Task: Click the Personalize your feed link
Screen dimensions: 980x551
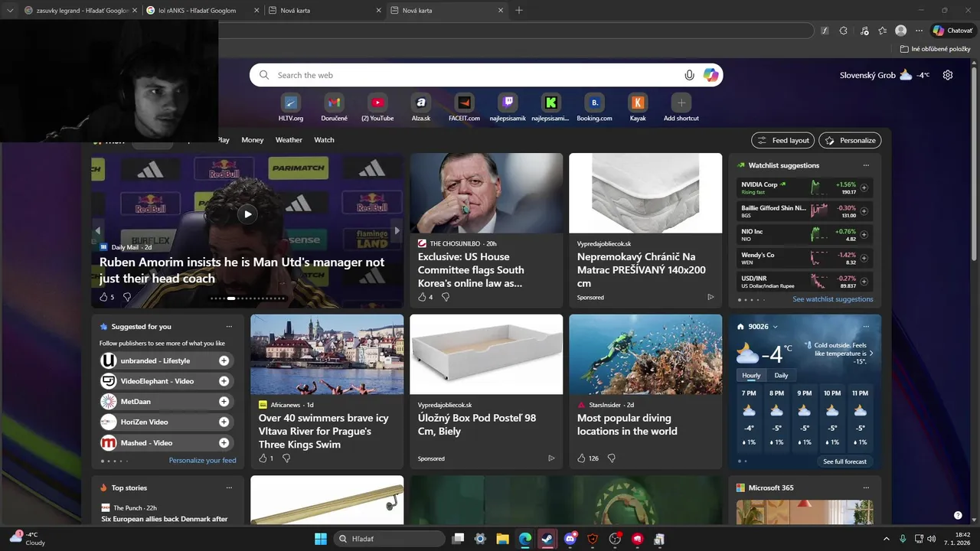Action: (202, 461)
